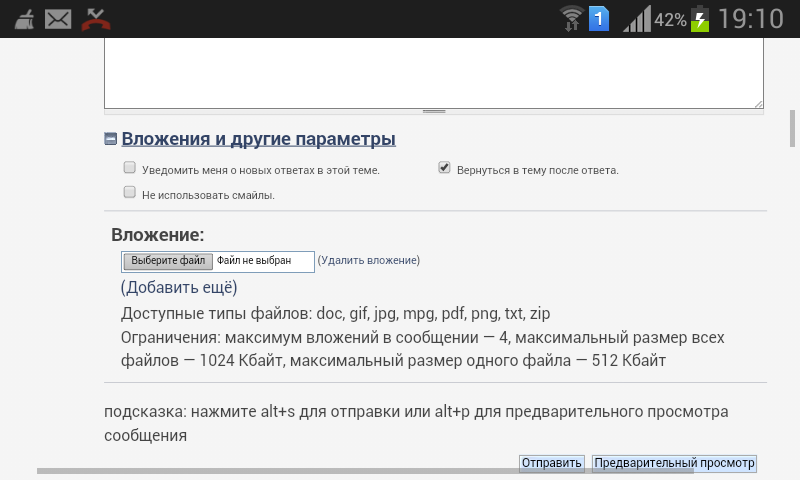Tap the mail envelope notification icon

(58, 19)
